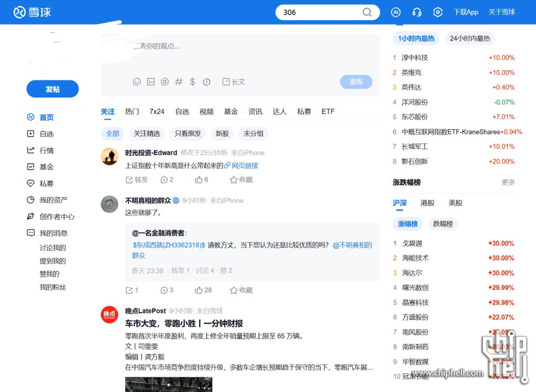
Task: Open 讨论我的 under my messages
Action: pyautogui.click(x=53, y=248)
